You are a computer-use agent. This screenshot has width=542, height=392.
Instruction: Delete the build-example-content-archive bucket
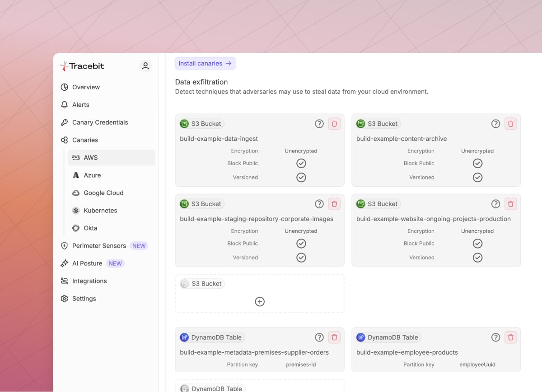[511, 124]
